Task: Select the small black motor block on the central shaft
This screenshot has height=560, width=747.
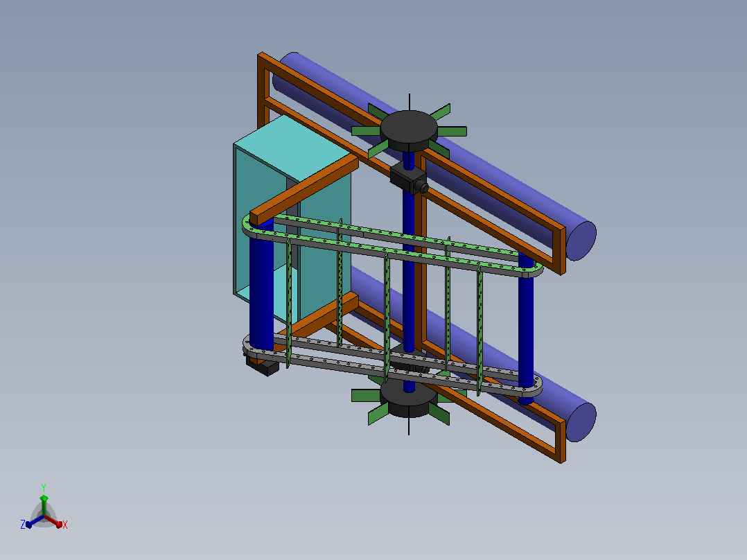Action: pyautogui.click(x=408, y=180)
